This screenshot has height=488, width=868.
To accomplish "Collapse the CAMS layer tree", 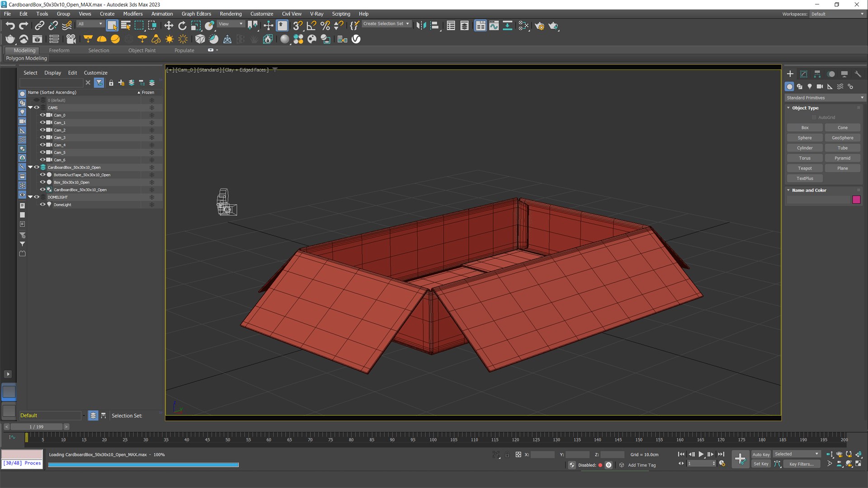I will 30,108.
